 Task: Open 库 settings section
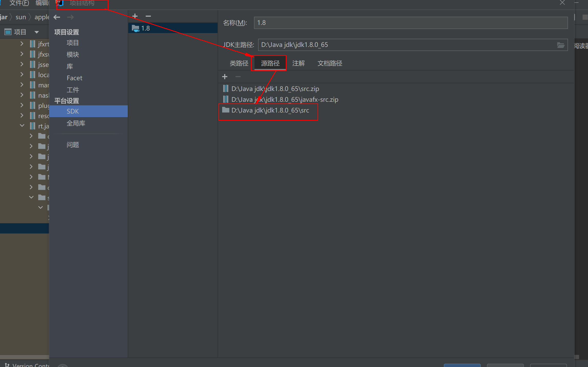(70, 66)
